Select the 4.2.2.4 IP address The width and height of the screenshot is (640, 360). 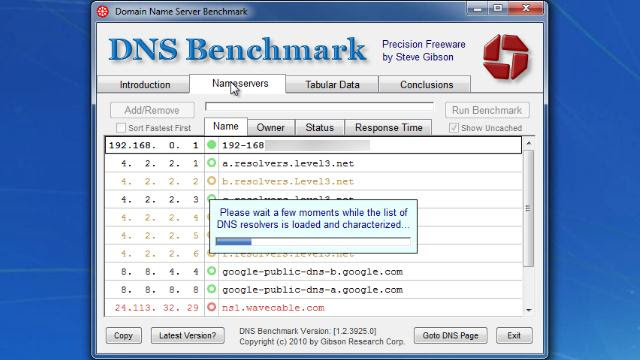tap(160, 218)
